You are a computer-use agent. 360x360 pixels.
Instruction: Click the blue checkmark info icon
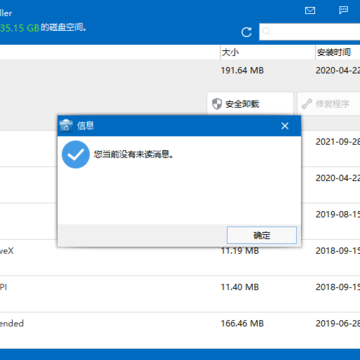pos(76,154)
